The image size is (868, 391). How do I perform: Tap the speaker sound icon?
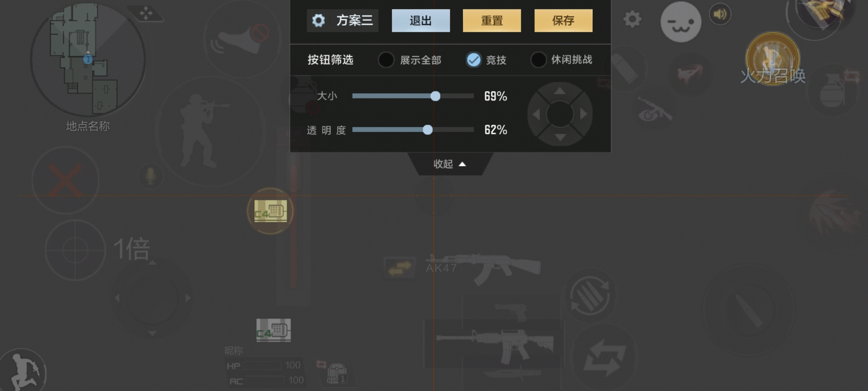click(720, 14)
